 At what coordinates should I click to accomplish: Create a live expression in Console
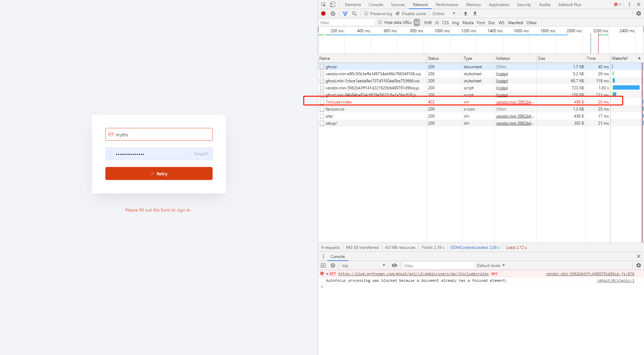click(394, 265)
